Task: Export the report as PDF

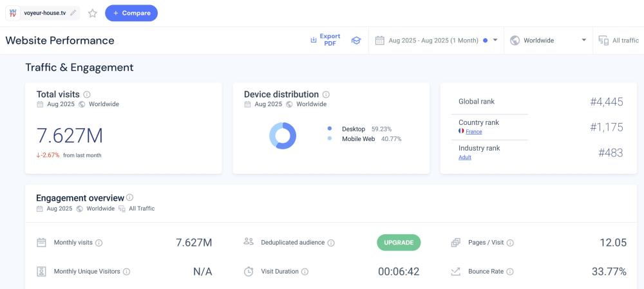Action: 325,40
